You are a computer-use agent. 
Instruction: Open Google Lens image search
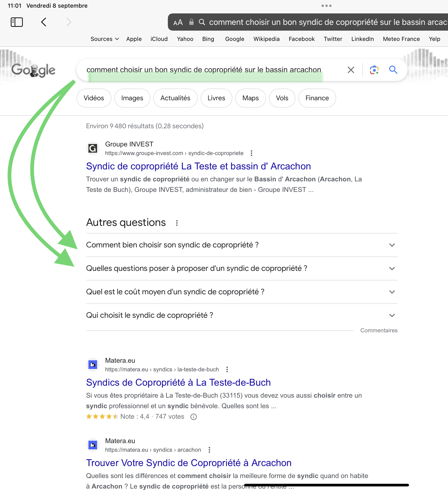point(374,70)
